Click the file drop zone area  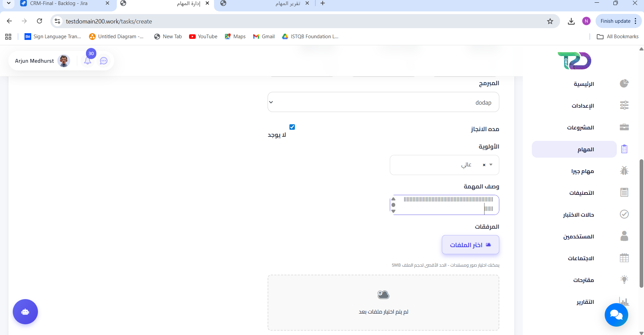pos(383,302)
